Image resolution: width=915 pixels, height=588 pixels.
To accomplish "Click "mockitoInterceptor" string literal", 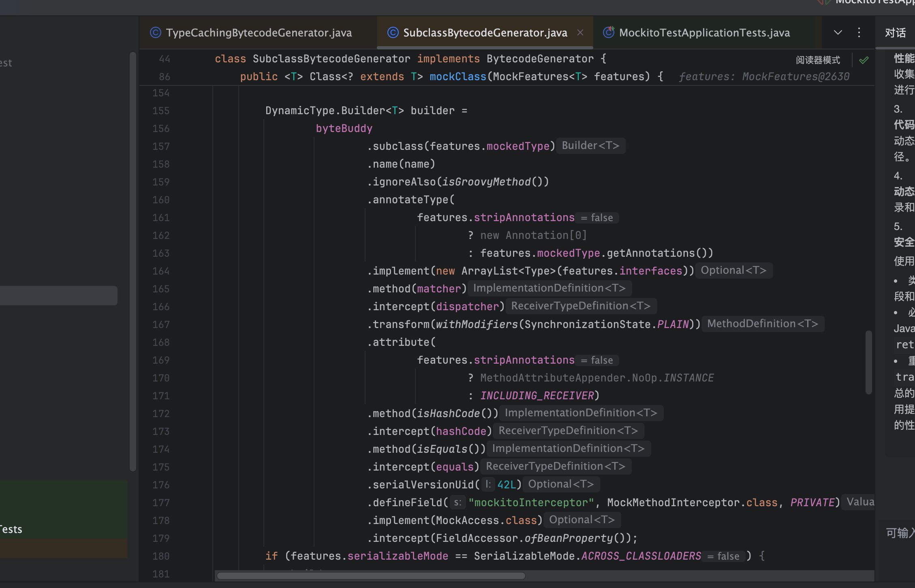I will click(x=531, y=503).
